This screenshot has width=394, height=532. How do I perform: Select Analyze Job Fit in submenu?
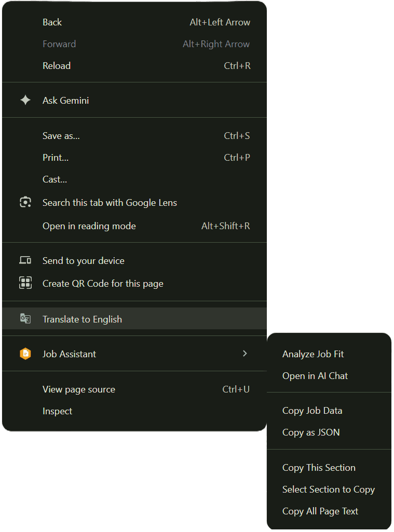click(329, 354)
